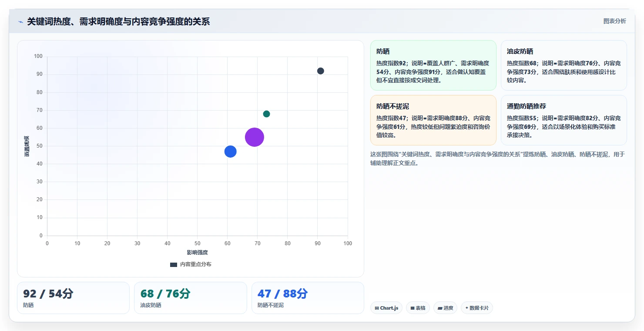Viewport: 644px width, 331px height.
Task: Click the large purple bubble in chart
Action: coord(255,137)
